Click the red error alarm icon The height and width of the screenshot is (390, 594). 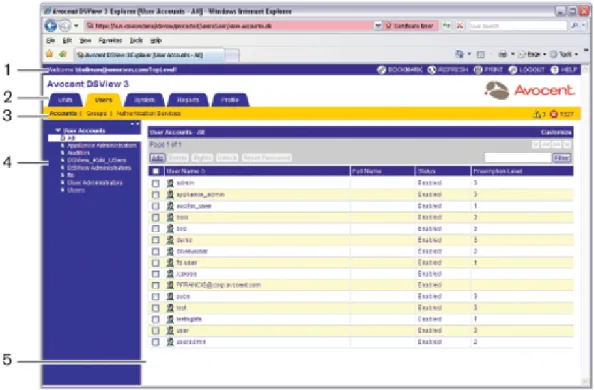coord(553,114)
